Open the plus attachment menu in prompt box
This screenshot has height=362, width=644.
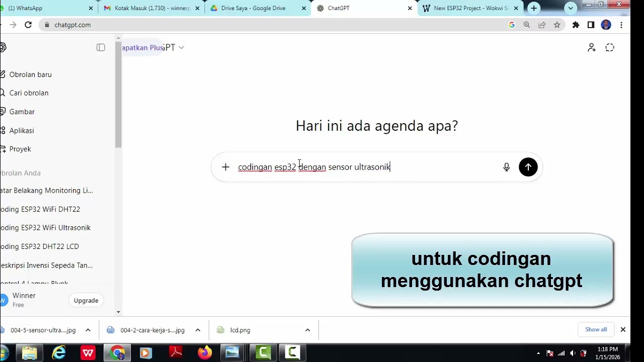pyautogui.click(x=225, y=167)
